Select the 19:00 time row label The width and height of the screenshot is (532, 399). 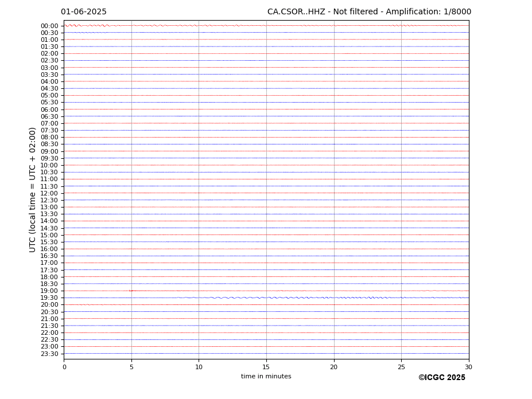tap(49, 291)
